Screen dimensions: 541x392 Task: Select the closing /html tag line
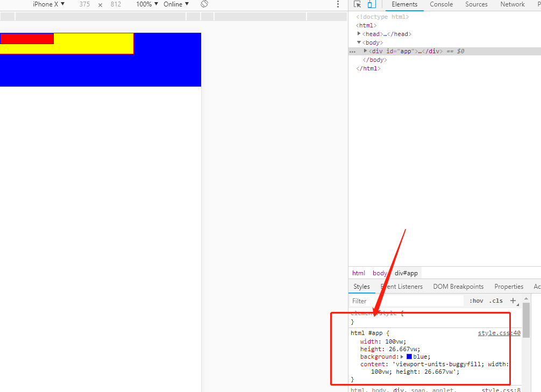pyautogui.click(x=368, y=68)
